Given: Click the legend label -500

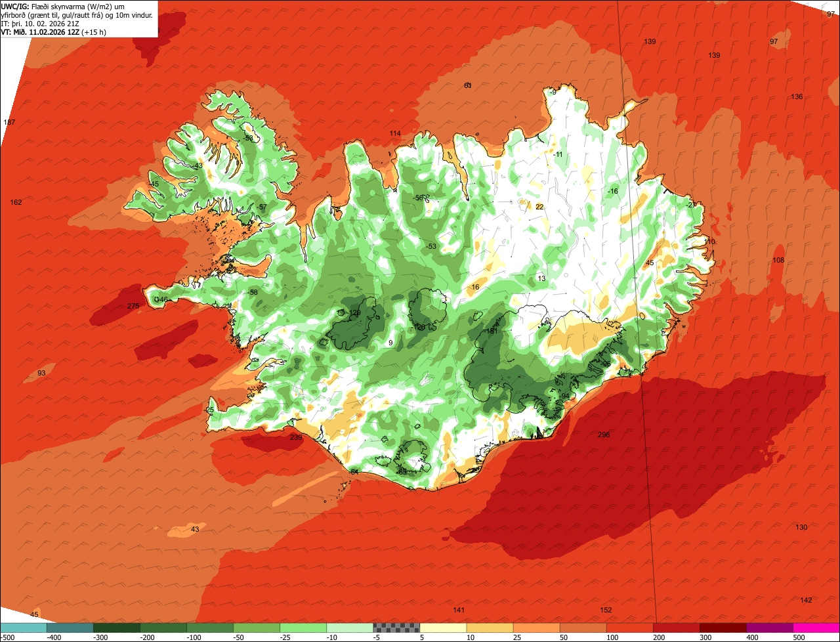Looking at the screenshot, I should click(x=7, y=637).
